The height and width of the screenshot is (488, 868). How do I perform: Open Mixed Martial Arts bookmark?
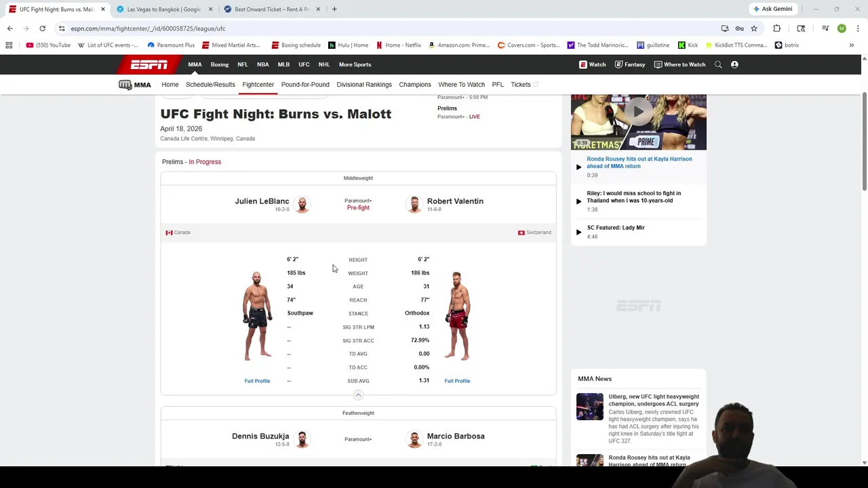tap(231, 45)
